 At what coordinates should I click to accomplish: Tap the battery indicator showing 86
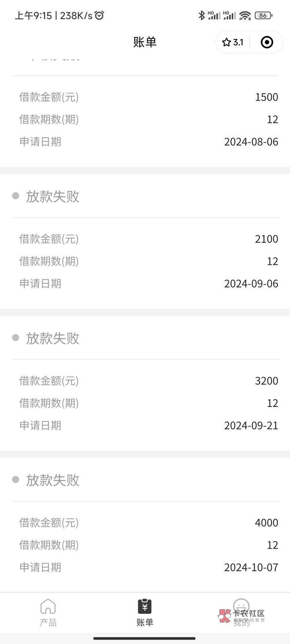[263, 15]
